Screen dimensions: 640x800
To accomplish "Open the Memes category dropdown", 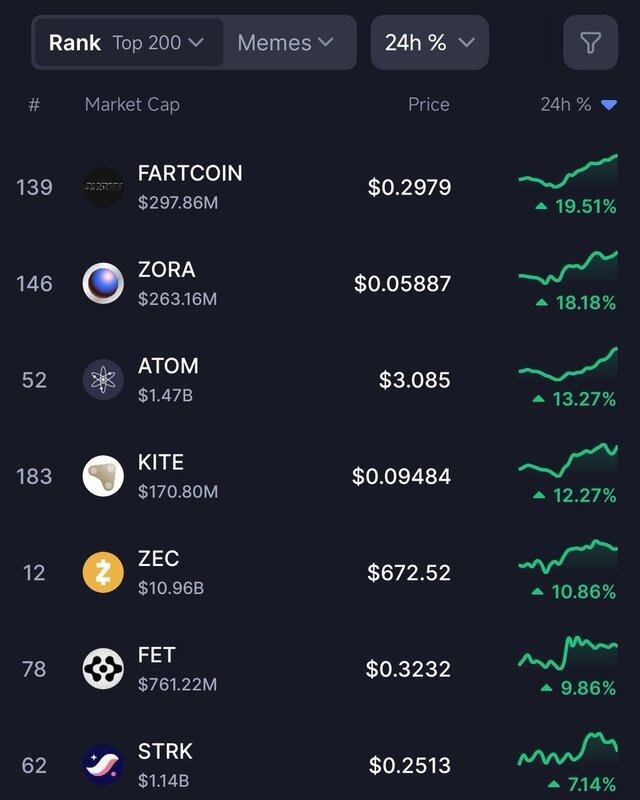I will tap(285, 43).
